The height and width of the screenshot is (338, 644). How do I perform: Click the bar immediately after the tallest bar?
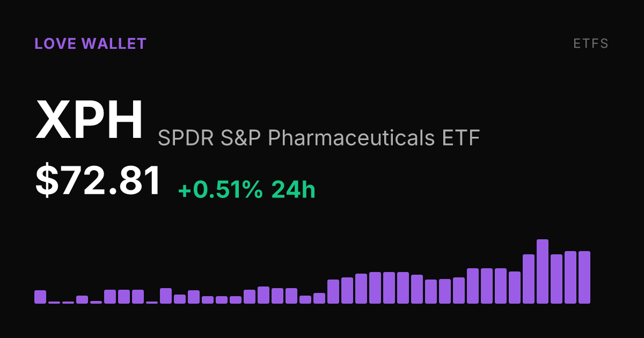tap(557, 279)
